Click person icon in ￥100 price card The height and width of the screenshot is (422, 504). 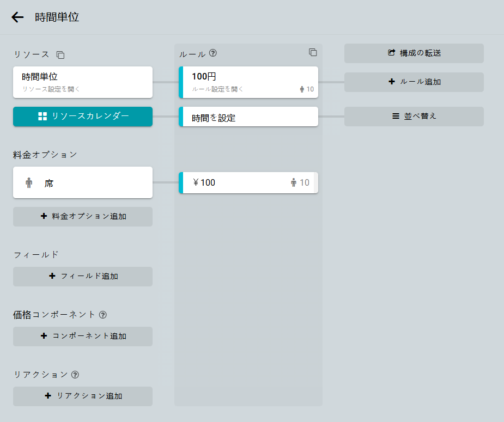[294, 182]
